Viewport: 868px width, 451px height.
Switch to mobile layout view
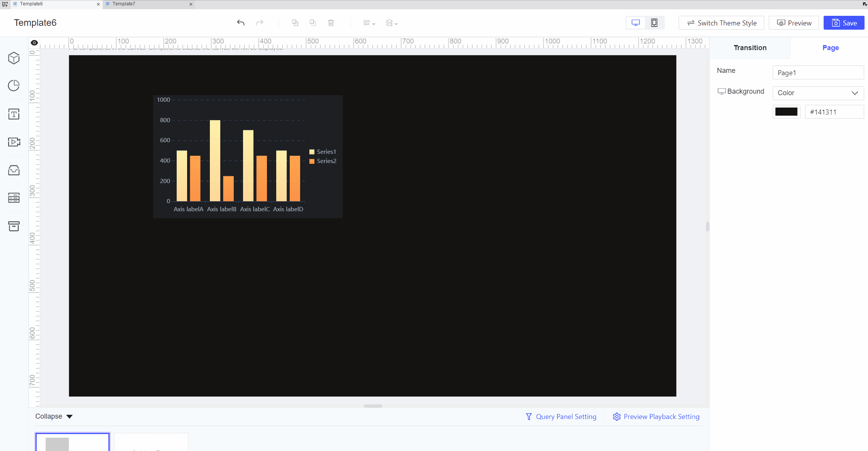coord(654,23)
